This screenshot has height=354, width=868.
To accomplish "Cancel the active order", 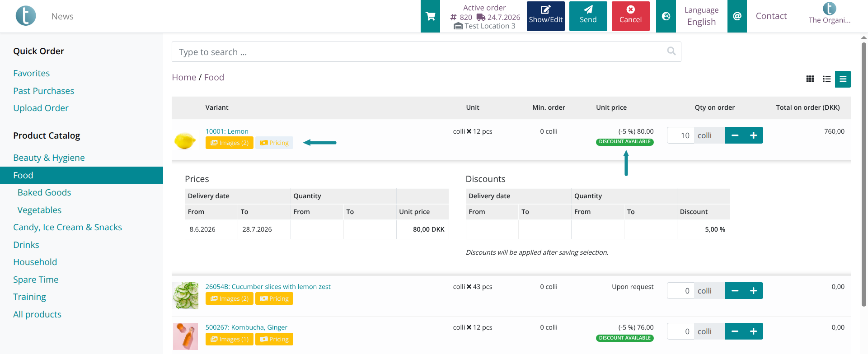I will [630, 16].
